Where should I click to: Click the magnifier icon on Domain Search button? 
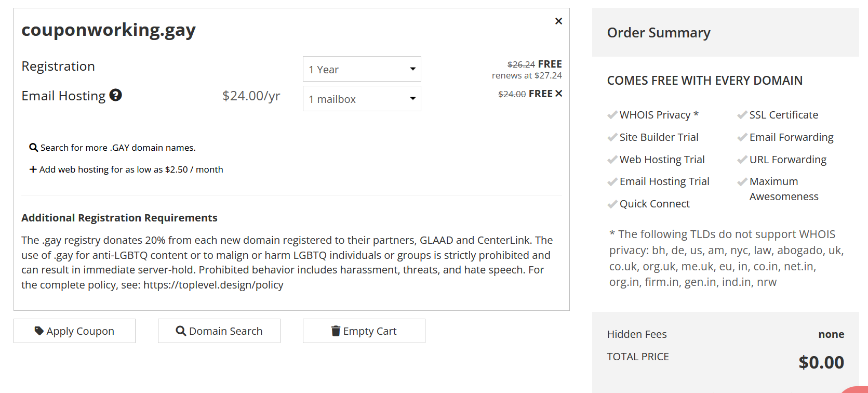click(181, 331)
